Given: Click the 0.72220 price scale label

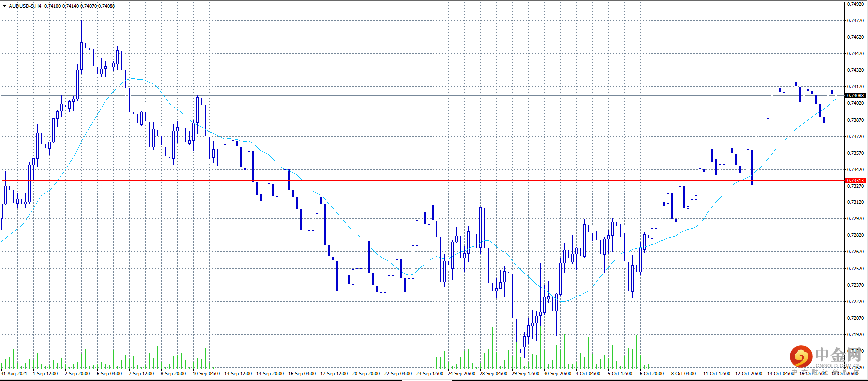Looking at the screenshot, I should [855, 302].
